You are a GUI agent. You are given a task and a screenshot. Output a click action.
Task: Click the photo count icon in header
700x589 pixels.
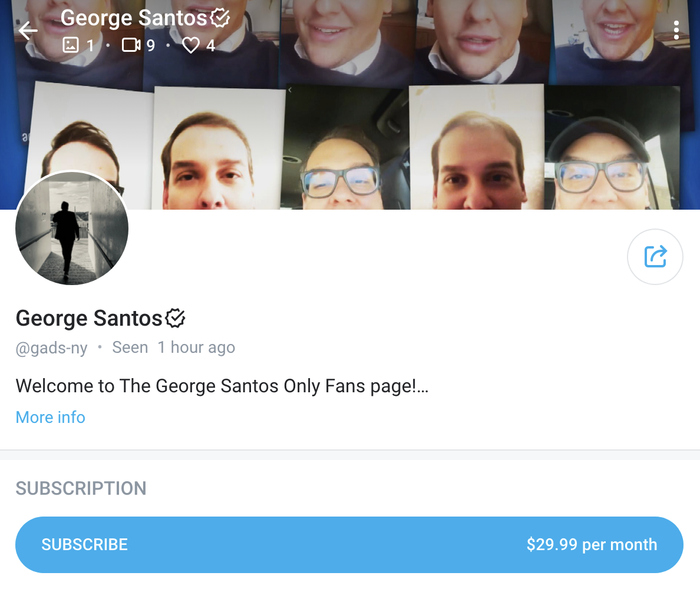(71, 45)
